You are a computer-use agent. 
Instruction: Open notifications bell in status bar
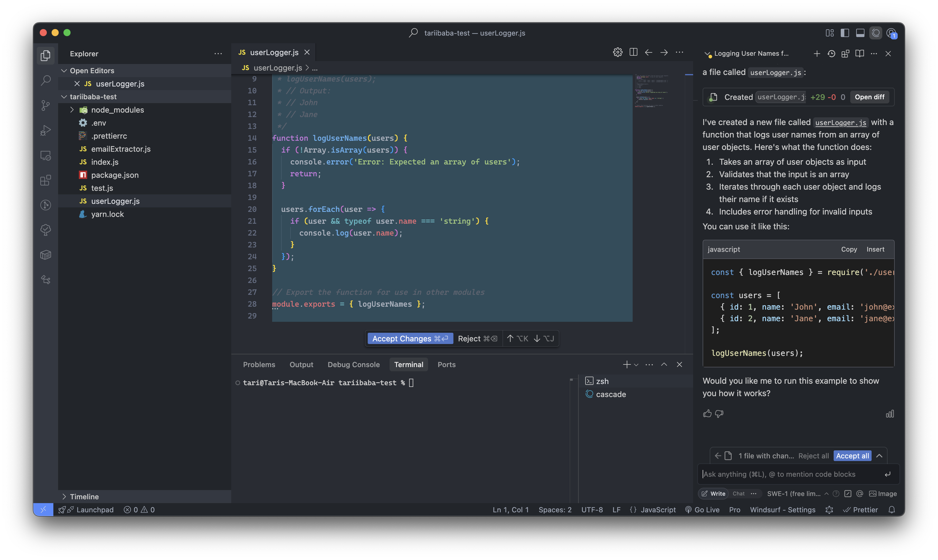[891, 510]
